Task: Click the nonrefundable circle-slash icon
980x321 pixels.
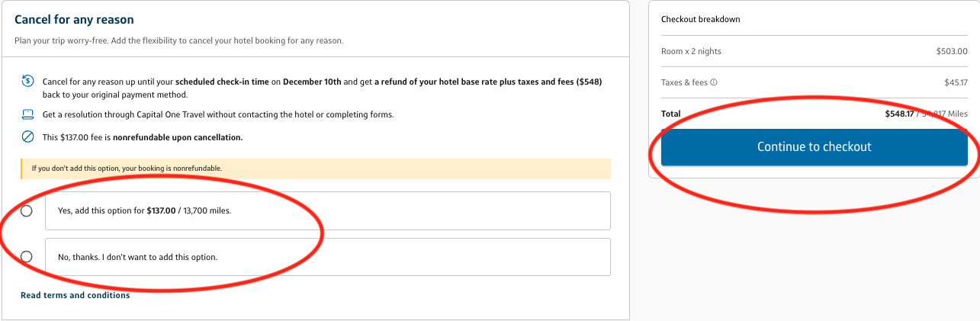Action: (x=27, y=137)
